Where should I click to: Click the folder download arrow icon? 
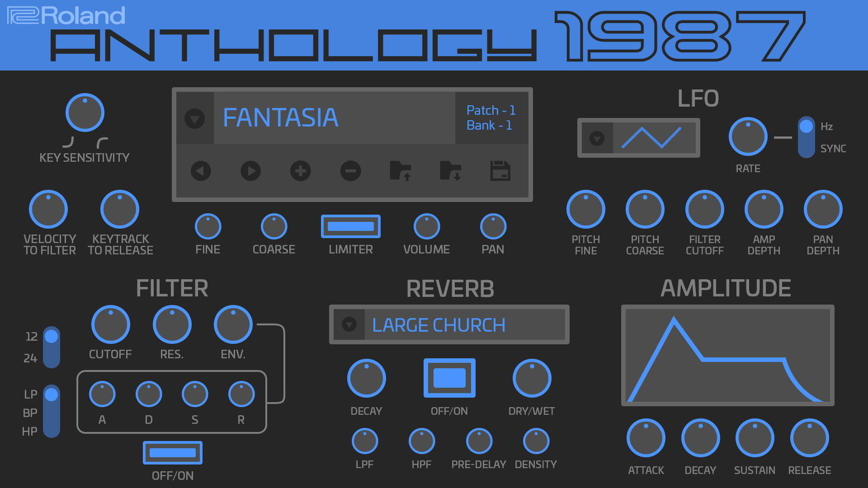click(450, 171)
